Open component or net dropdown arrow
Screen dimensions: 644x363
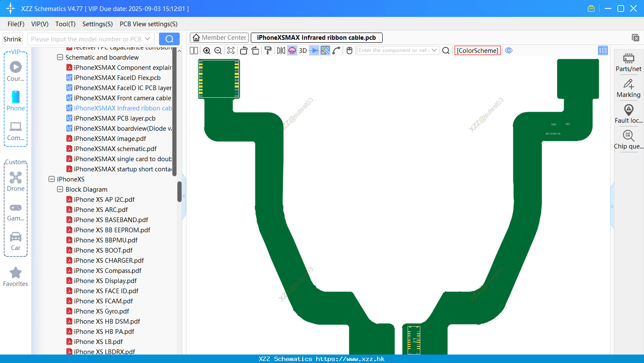coord(434,50)
